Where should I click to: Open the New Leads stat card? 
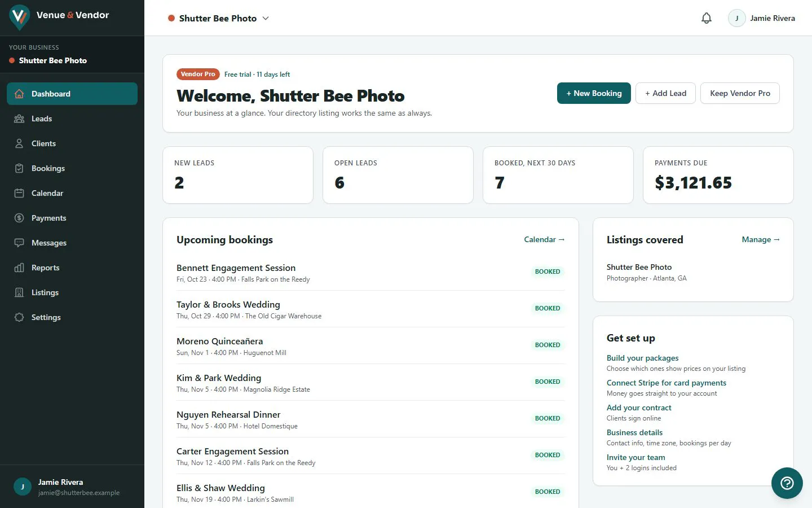(x=238, y=175)
